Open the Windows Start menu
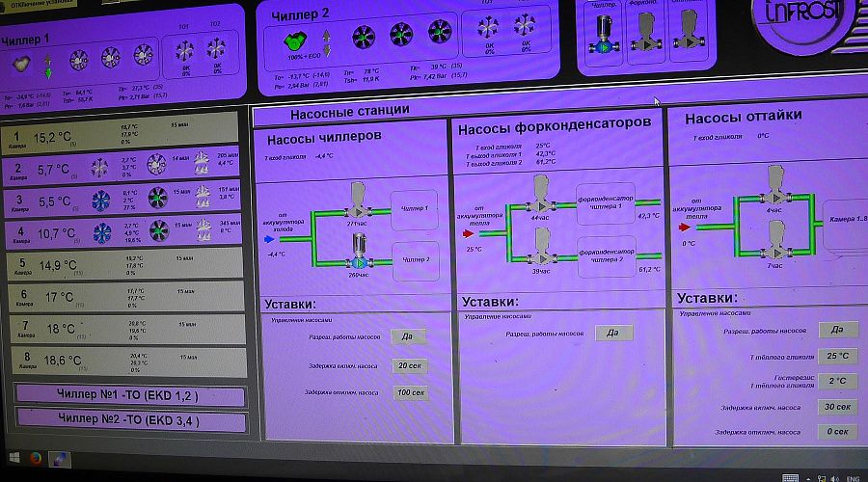Image resolution: width=868 pixels, height=482 pixels. [14, 458]
